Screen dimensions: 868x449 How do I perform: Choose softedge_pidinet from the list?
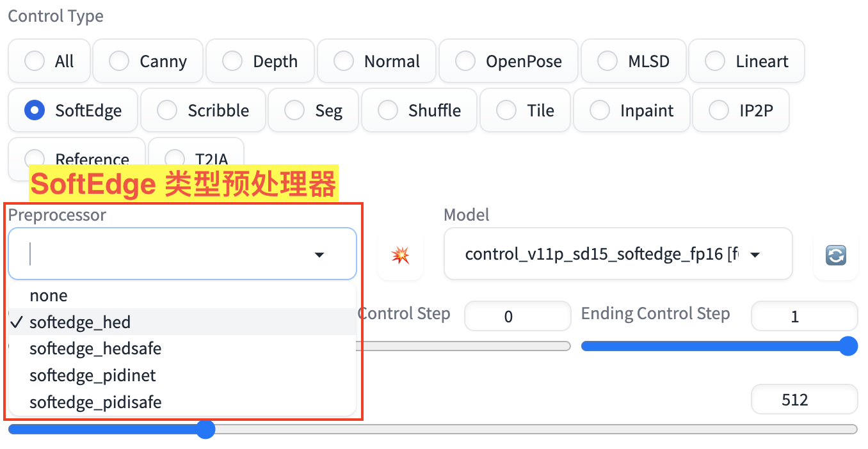click(93, 375)
